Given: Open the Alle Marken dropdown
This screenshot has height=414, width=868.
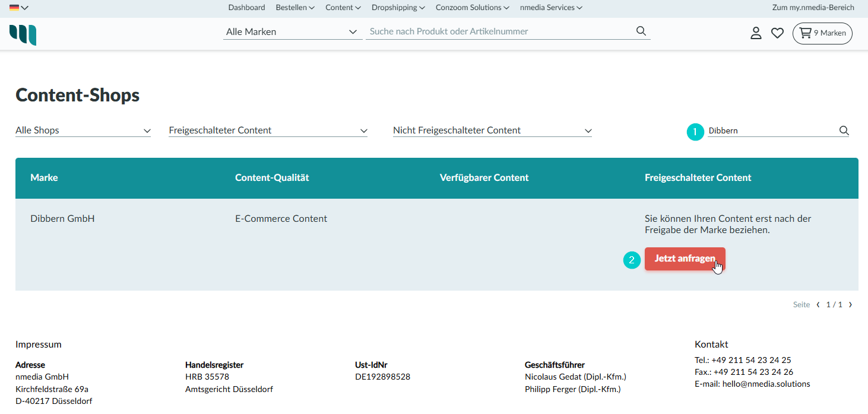Looking at the screenshot, I should [x=293, y=32].
